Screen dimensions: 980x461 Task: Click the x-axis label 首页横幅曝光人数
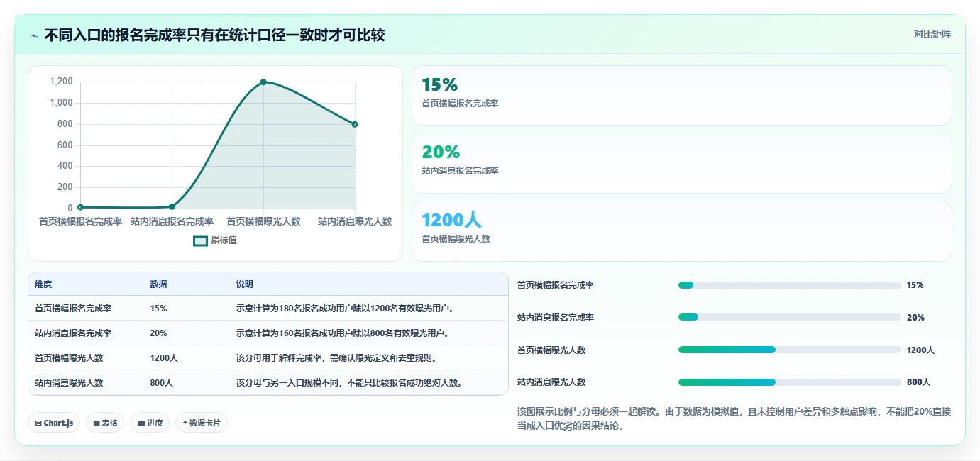[x=263, y=221]
